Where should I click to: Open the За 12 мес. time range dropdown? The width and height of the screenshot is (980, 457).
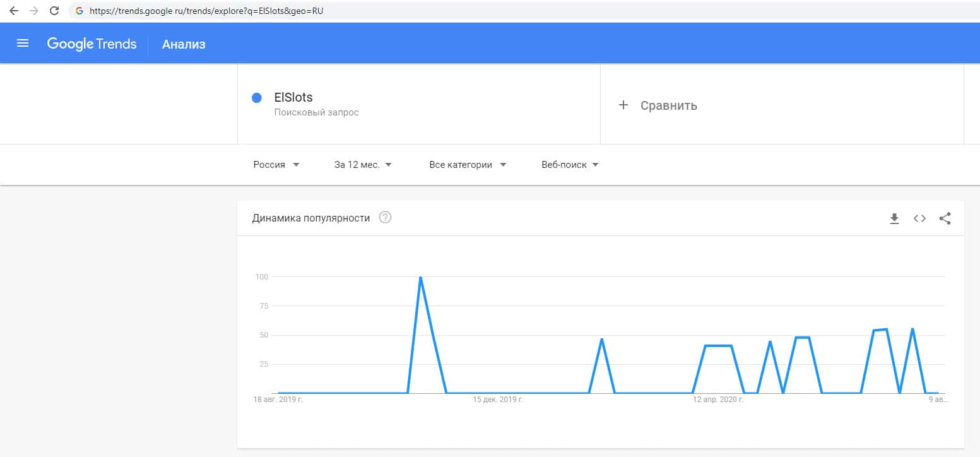tap(363, 165)
